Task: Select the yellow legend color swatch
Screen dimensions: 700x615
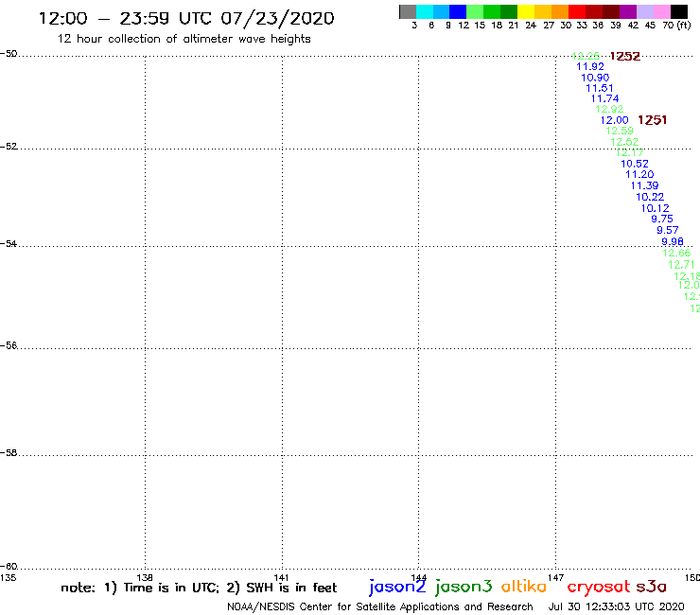Action: pyautogui.click(x=526, y=11)
